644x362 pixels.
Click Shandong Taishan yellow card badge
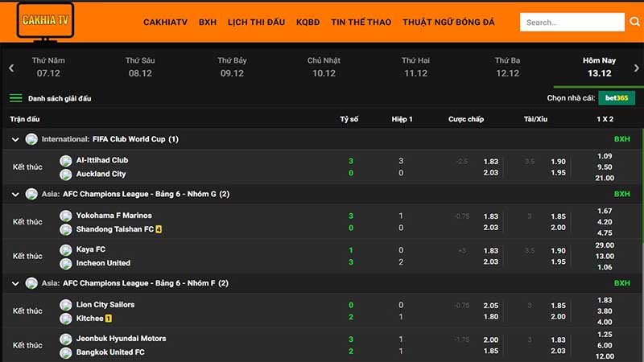(159, 229)
